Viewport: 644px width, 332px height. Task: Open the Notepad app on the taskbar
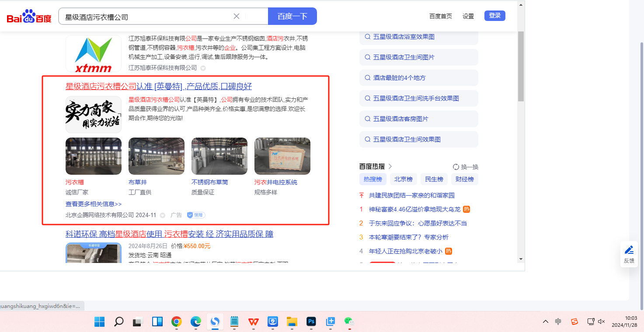tap(234, 322)
